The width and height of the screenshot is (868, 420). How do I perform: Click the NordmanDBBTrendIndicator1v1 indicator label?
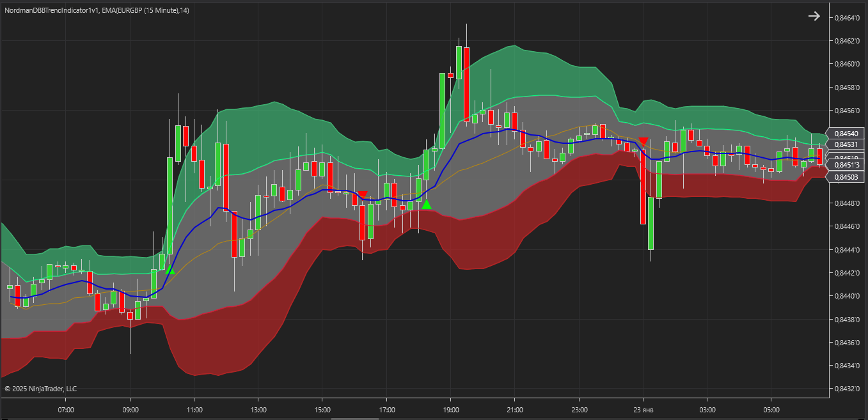point(50,10)
